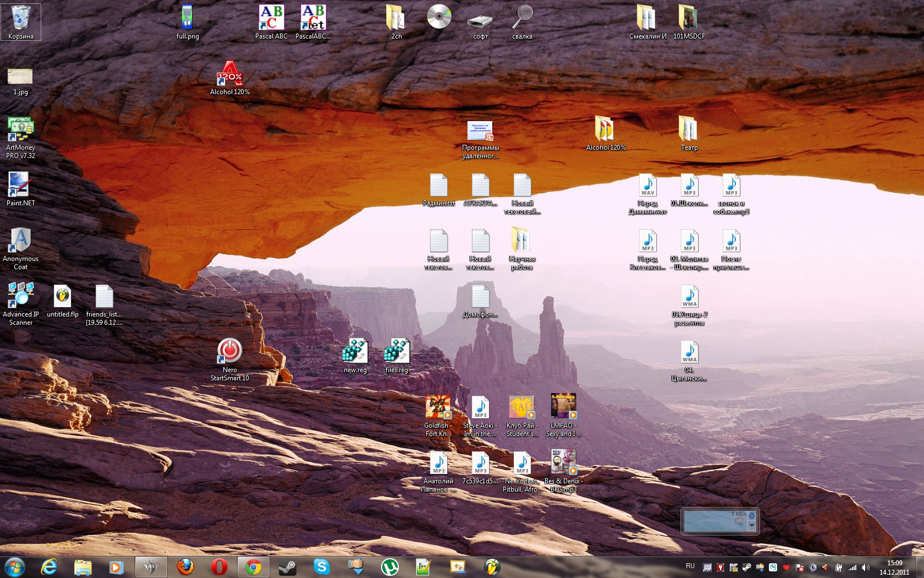Launch the Pascal ABC shortcut
The height and width of the screenshot is (578, 924).
pos(271,22)
